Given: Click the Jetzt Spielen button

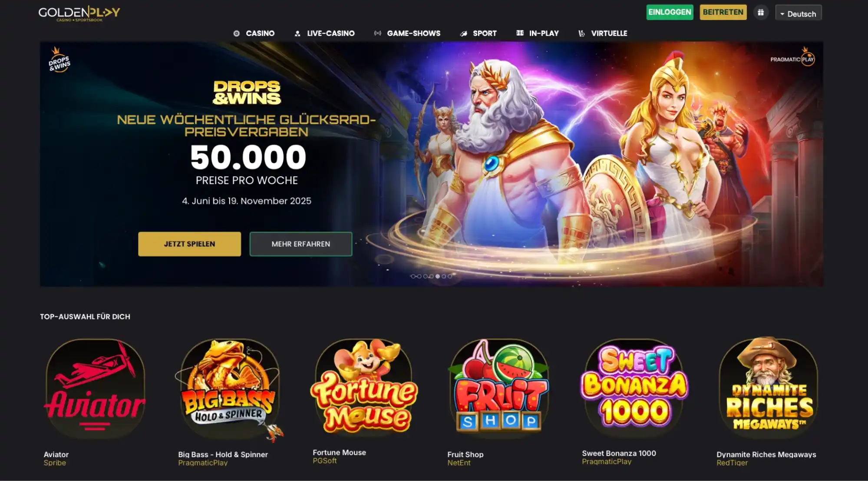Looking at the screenshot, I should [x=189, y=244].
